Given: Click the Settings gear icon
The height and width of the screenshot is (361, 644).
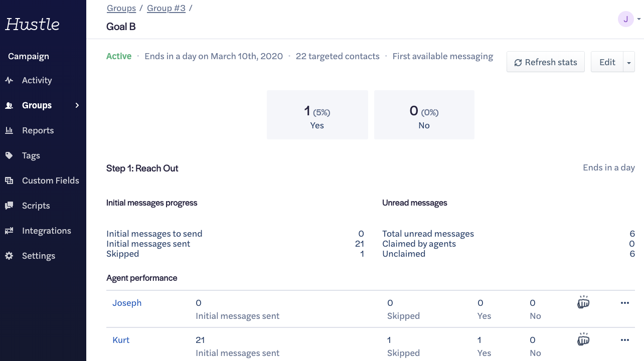Looking at the screenshot, I should coord(9,256).
